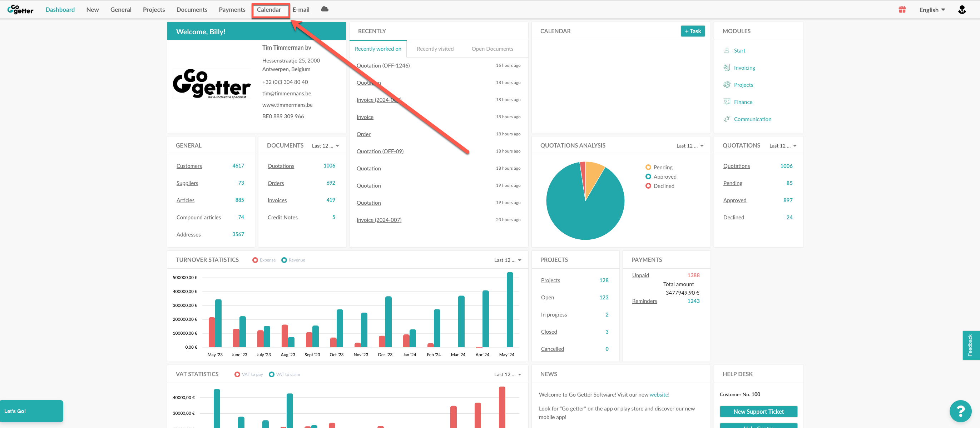Image resolution: width=980 pixels, height=428 pixels.
Task: Click the New Support Ticket button
Action: (758, 412)
